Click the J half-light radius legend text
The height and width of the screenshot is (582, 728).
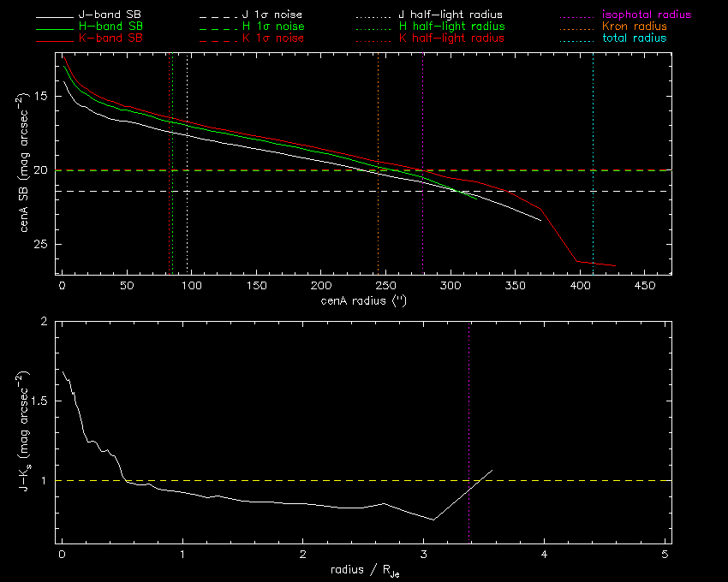pyautogui.click(x=451, y=15)
